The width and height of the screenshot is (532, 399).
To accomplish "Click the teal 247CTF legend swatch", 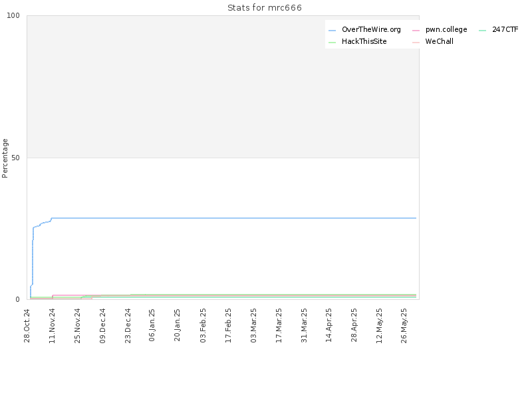I will click(483, 31).
